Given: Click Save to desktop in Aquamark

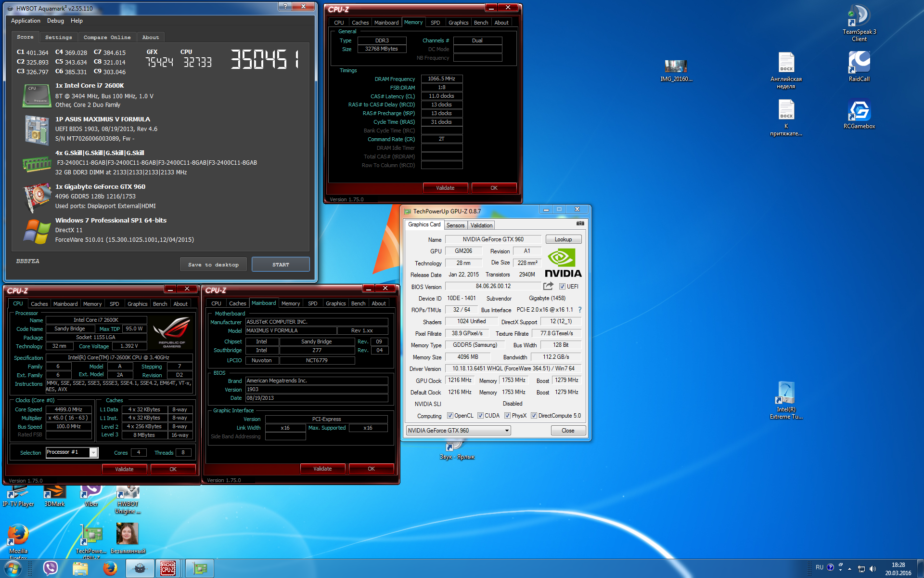Looking at the screenshot, I should (x=213, y=264).
